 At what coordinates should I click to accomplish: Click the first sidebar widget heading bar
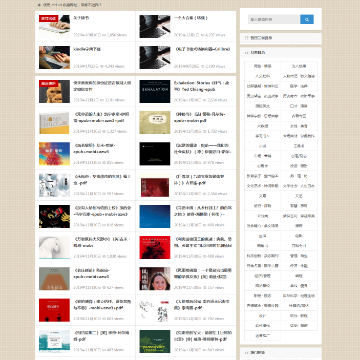[x=281, y=38]
